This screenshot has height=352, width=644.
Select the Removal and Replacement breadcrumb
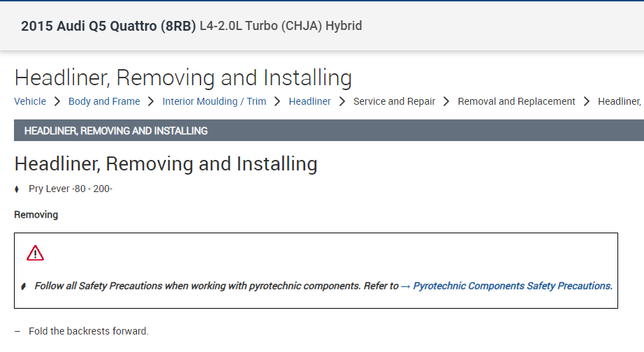[516, 101]
